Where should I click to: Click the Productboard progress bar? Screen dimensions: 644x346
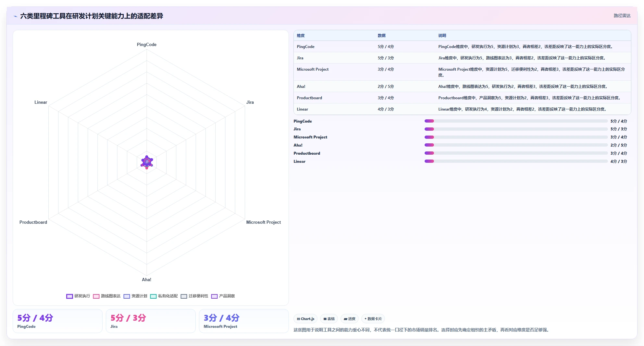(516, 153)
